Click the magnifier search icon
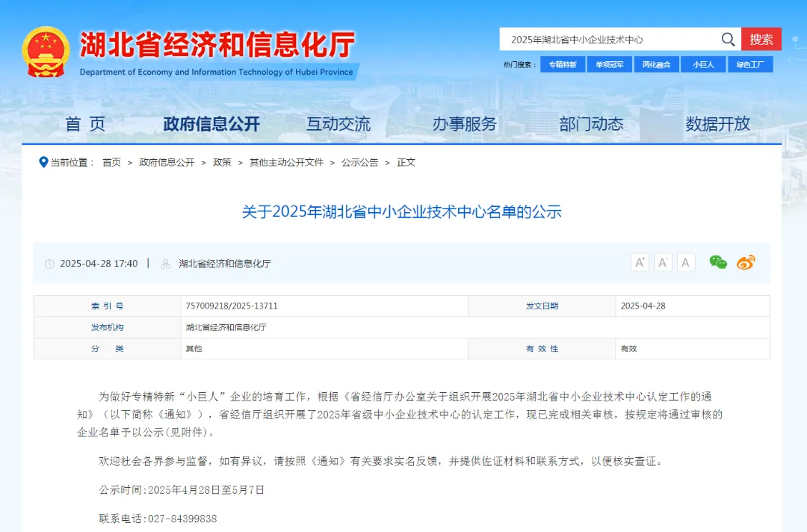This screenshot has width=807, height=532. (x=728, y=40)
